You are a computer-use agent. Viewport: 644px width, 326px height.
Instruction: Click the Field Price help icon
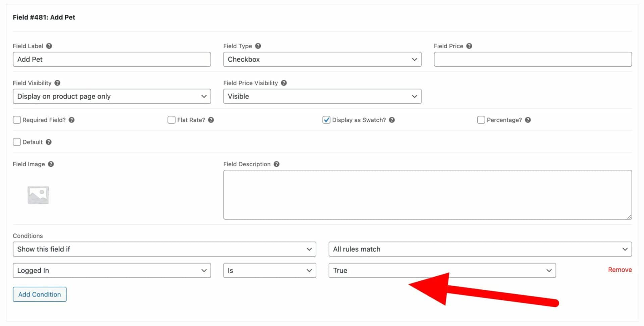469,46
